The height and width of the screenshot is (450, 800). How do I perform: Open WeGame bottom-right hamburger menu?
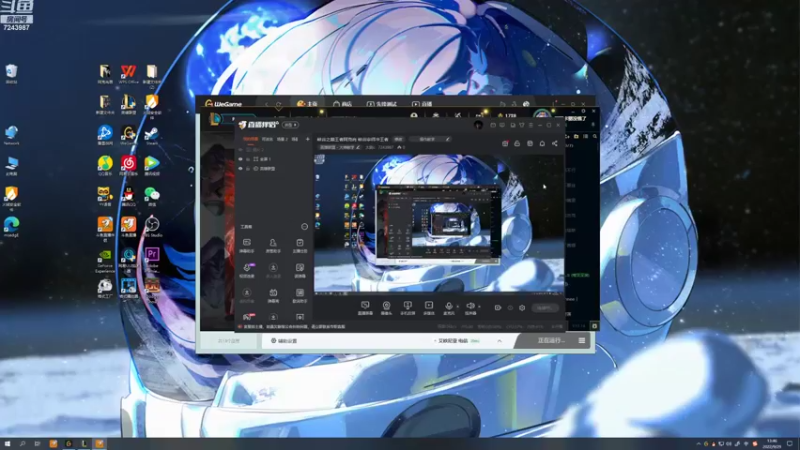[x=582, y=340]
